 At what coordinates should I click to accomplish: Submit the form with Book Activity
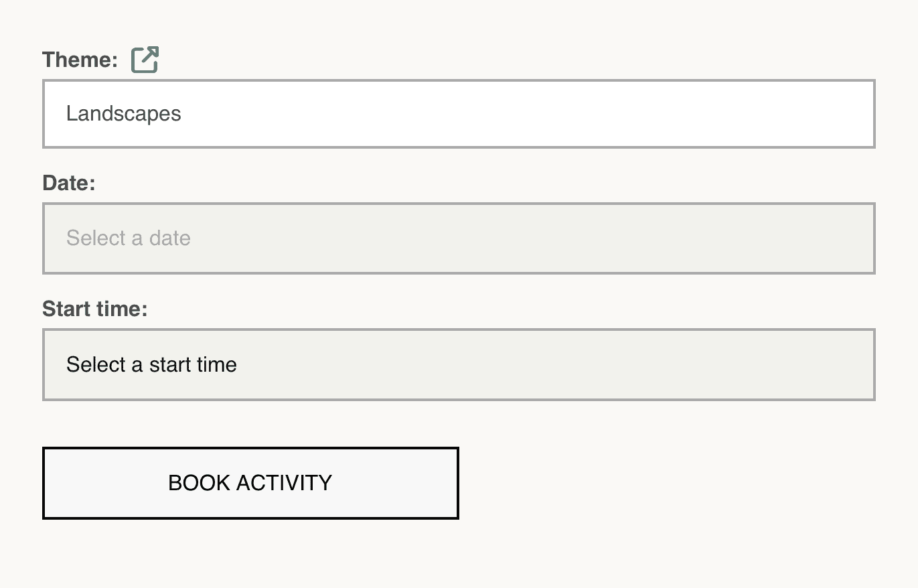[250, 483]
